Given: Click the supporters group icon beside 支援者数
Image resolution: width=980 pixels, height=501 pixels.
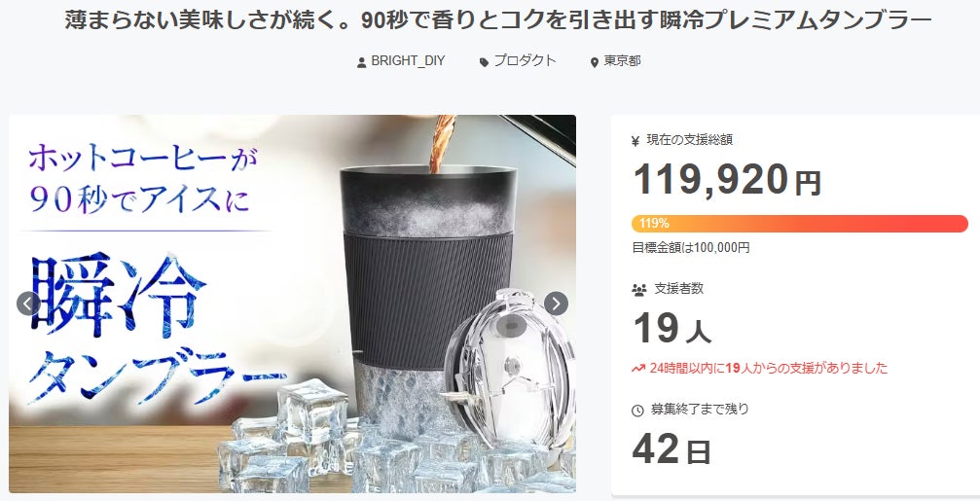Looking at the screenshot, I should tap(638, 290).
